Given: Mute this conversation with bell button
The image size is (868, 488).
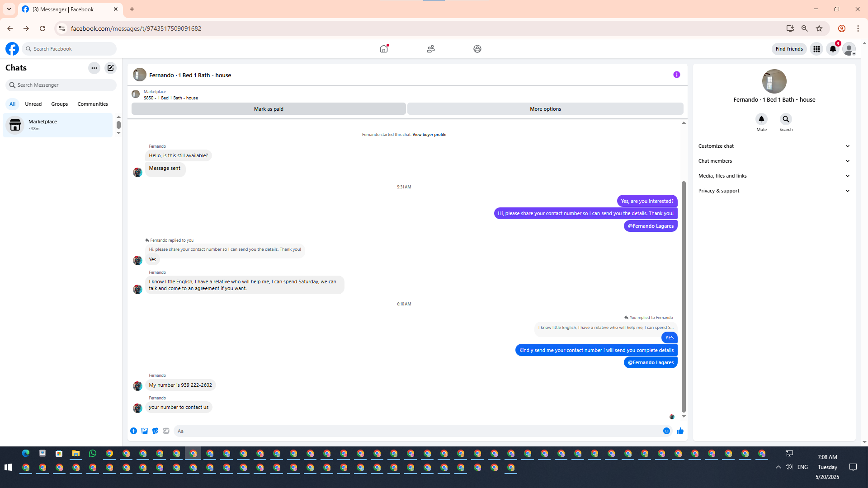Looking at the screenshot, I should click(761, 119).
